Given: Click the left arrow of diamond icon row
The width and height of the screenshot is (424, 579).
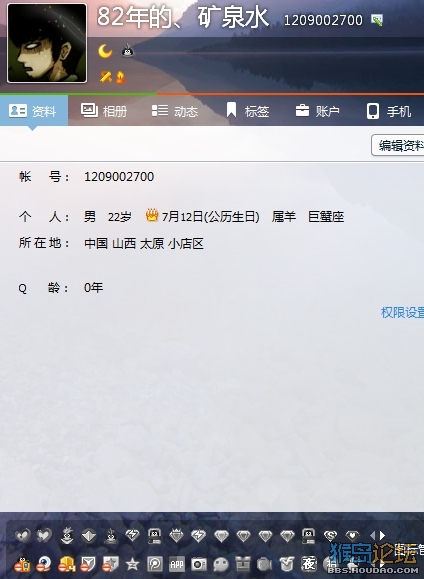Looking at the screenshot, I should (x=372, y=535).
